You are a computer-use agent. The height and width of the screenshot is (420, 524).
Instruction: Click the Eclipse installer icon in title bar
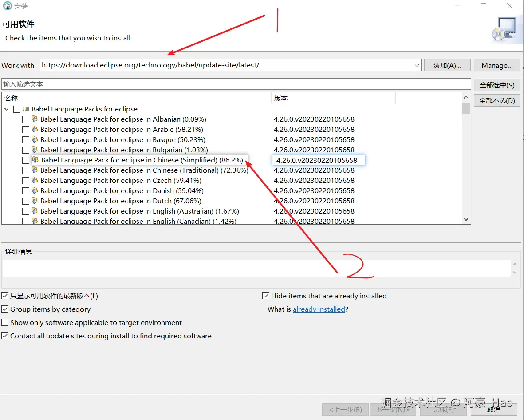click(7, 6)
